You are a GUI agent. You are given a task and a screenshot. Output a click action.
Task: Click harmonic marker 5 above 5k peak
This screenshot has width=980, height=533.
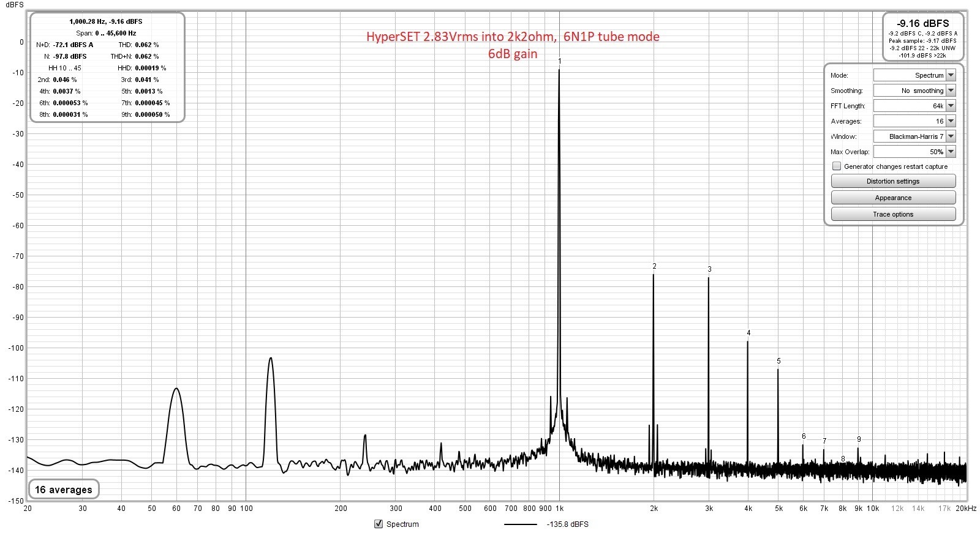pos(778,361)
